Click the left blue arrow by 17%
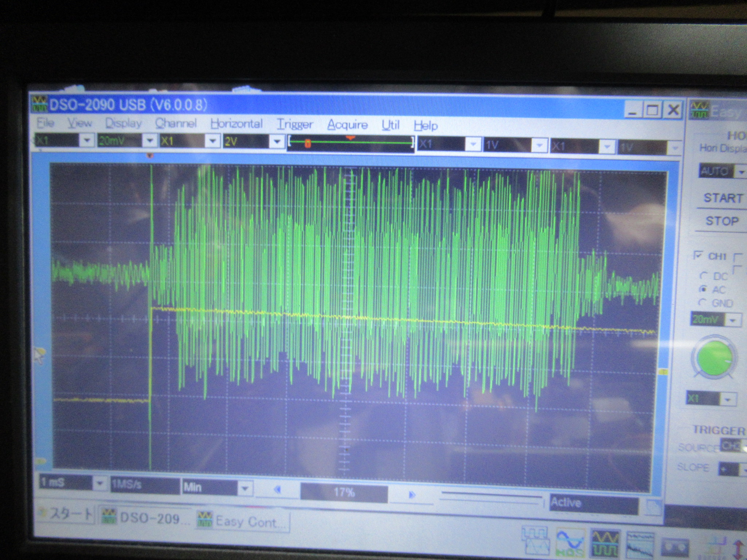Viewport: 747px width, 560px height. (x=277, y=489)
